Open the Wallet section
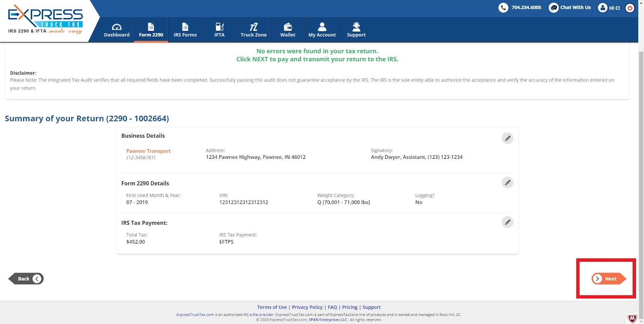This screenshot has height=324, width=644. click(288, 30)
